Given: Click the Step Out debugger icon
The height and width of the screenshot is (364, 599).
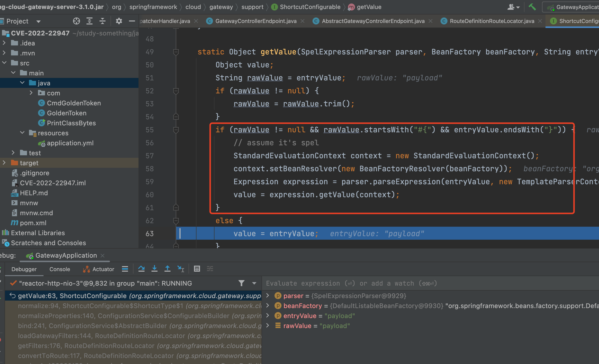Looking at the screenshot, I should pos(167,269).
